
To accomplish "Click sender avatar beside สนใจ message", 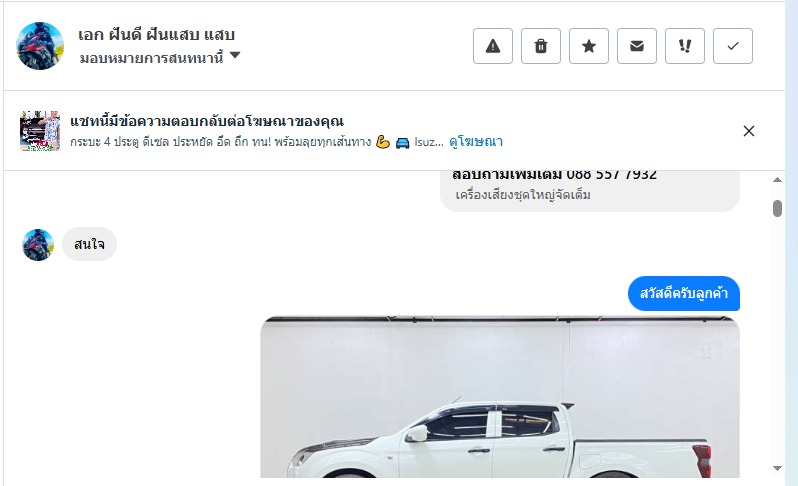I will click(x=38, y=245).
